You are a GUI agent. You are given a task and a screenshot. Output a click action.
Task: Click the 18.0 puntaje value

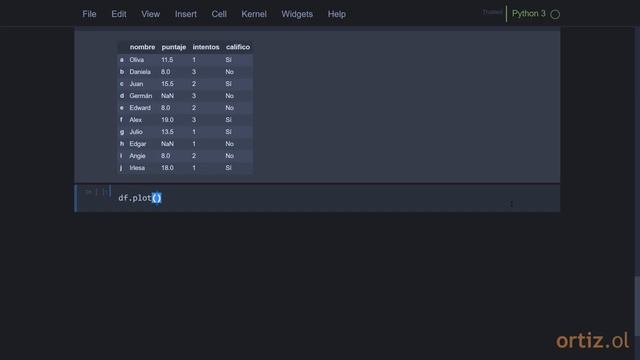[167, 168]
